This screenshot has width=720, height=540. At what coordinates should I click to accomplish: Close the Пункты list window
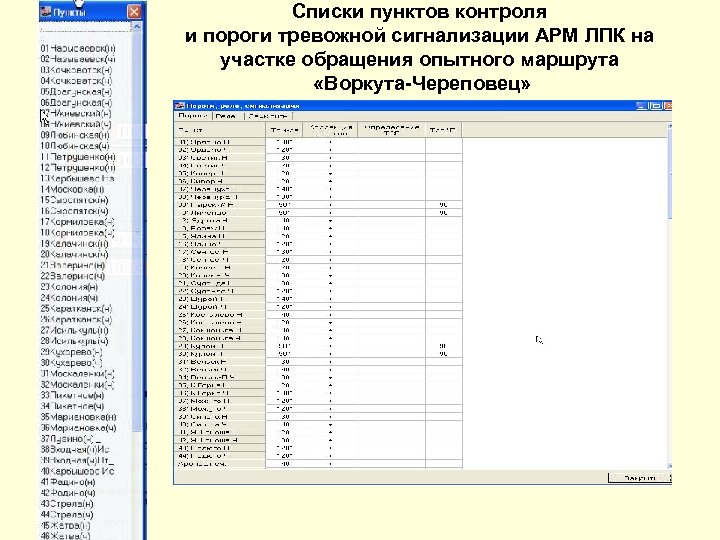coord(135,11)
